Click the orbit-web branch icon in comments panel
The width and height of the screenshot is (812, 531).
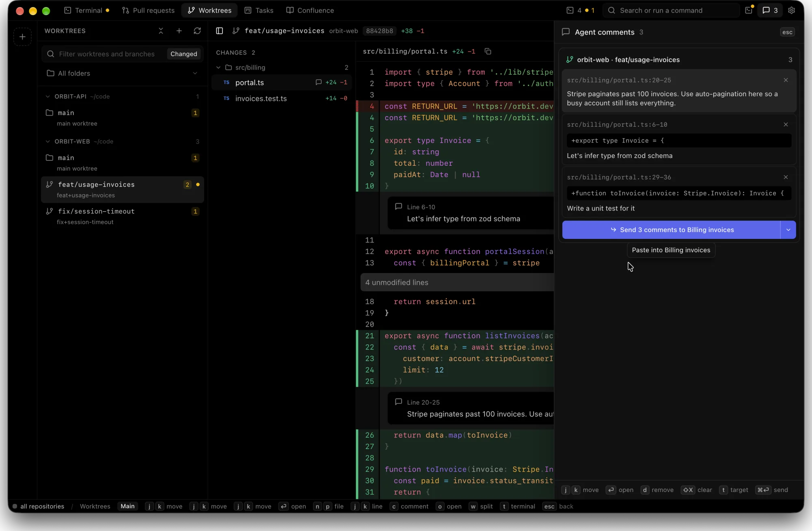(x=570, y=60)
